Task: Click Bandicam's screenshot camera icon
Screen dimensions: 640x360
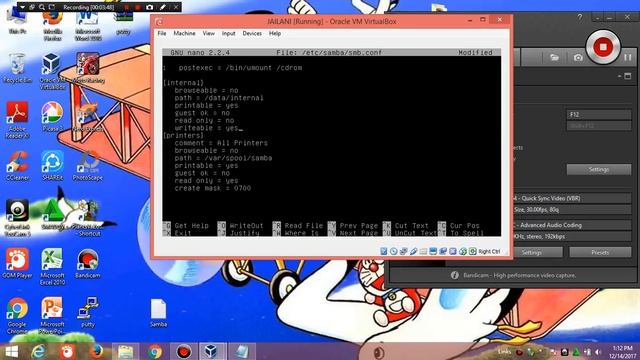Action: pyautogui.click(x=578, y=58)
